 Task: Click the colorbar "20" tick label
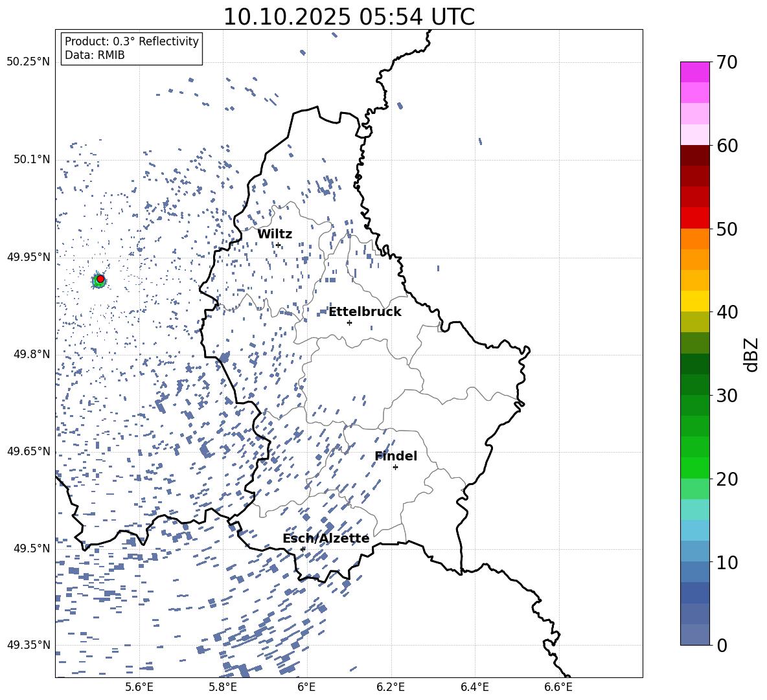pyautogui.click(x=726, y=479)
